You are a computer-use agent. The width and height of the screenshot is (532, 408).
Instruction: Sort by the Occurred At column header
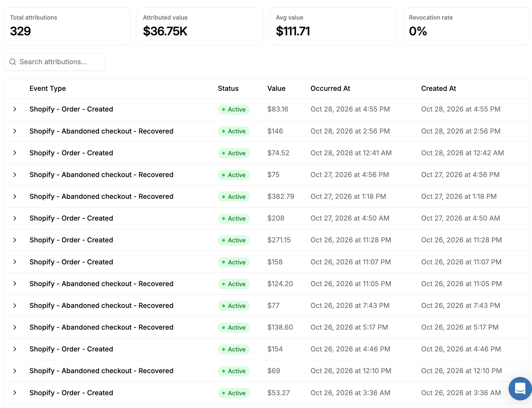click(x=330, y=88)
